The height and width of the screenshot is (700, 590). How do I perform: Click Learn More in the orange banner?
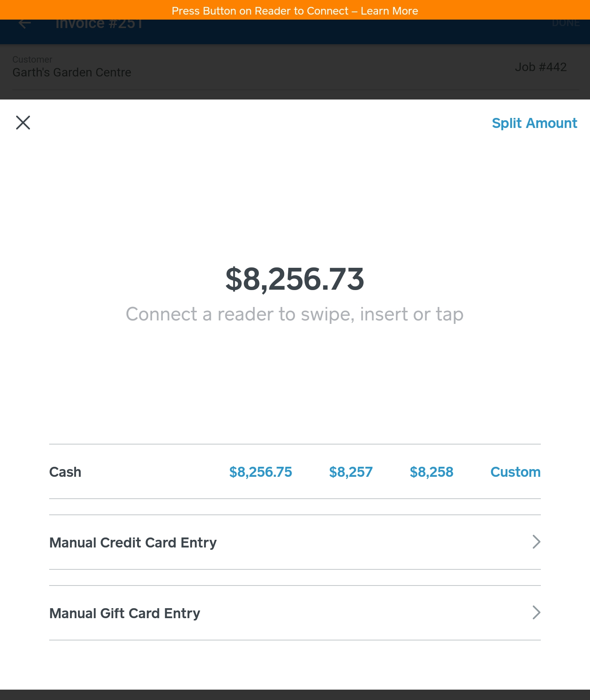[x=389, y=11]
